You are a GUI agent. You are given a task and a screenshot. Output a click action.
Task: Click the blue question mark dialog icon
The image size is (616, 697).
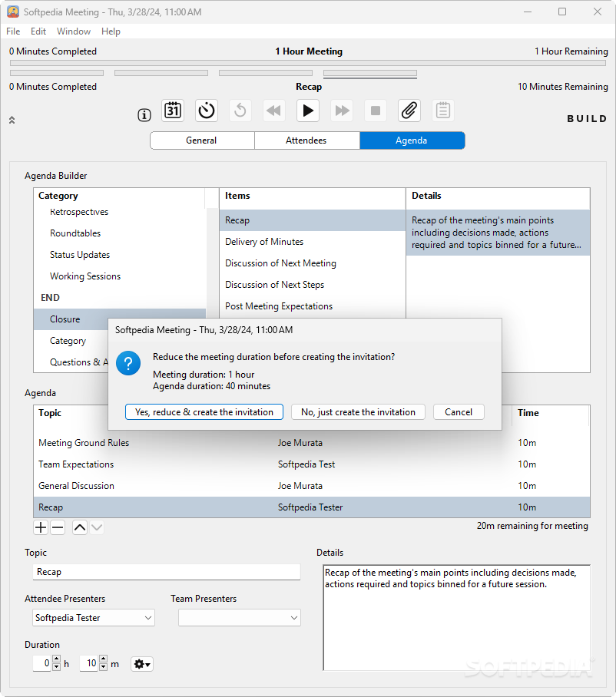[128, 363]
